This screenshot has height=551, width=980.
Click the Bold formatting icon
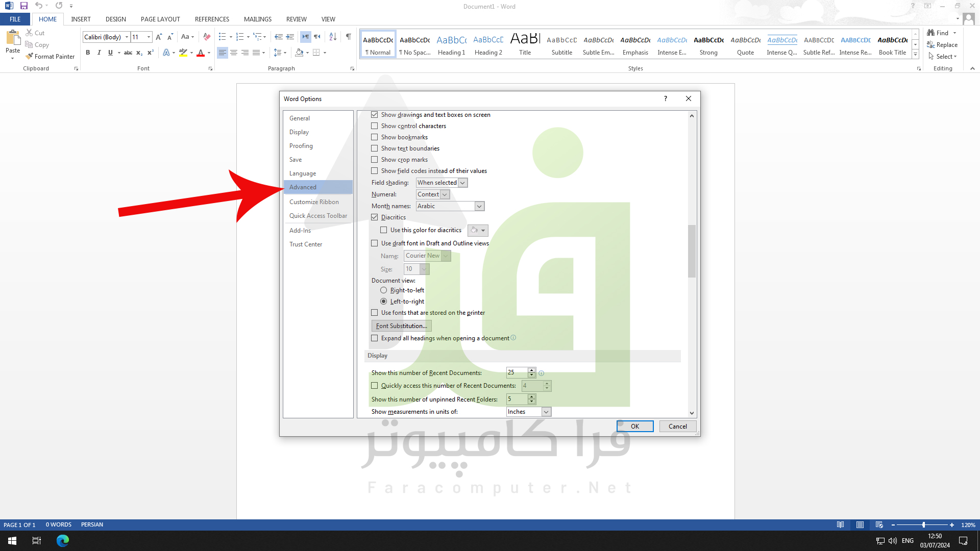point(88,53)
